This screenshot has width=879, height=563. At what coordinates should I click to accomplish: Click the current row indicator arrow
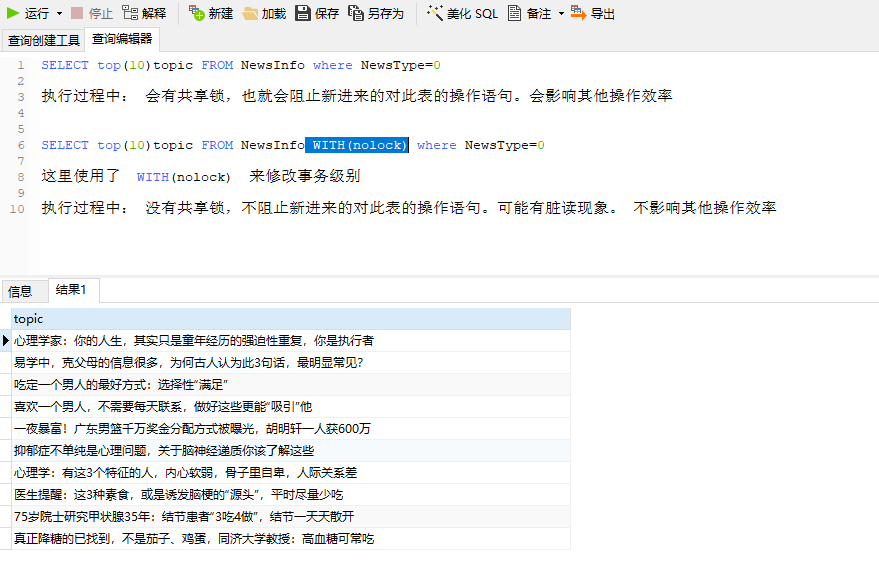[6, 340]
